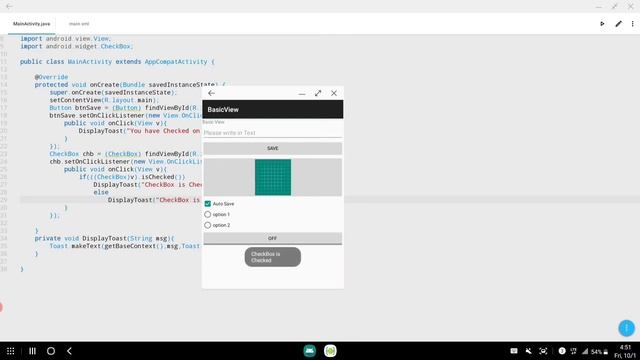The width and height of the screenshot is (640, 360).
Task: Click the 'setContentView(R.layout.main)' code line
Action: pyautogui.click(x=104, y=100)
